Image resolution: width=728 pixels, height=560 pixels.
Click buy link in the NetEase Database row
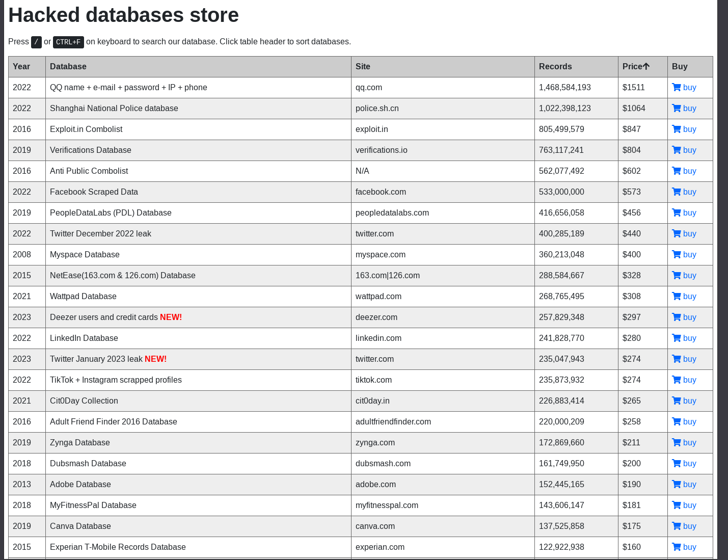(x=690, y=275)
